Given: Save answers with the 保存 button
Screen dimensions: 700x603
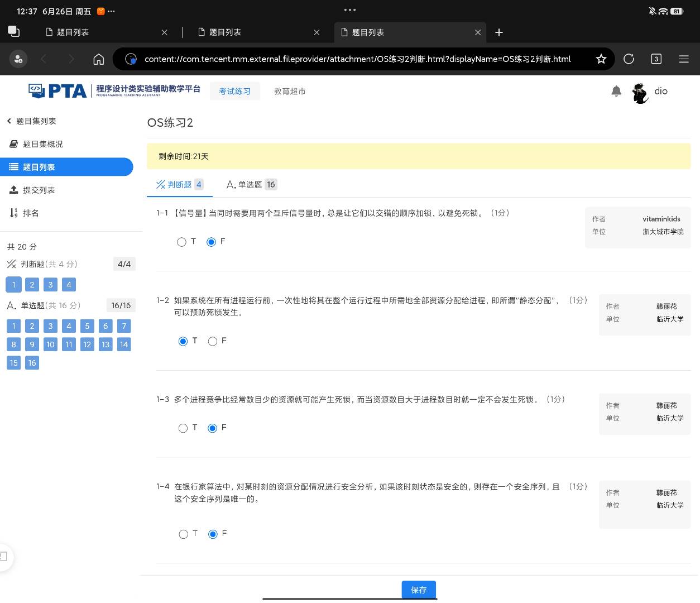Looking at the screenshot, I should tap(419, 590).
